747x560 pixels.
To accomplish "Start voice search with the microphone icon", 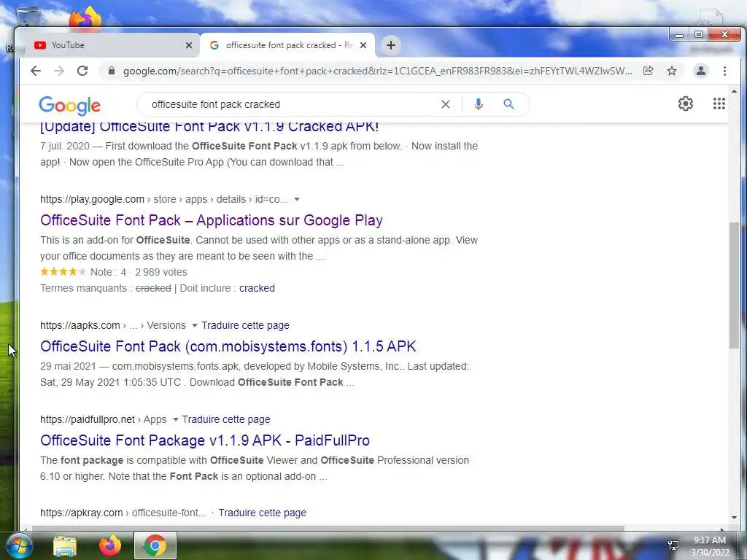I will point(479,104).
